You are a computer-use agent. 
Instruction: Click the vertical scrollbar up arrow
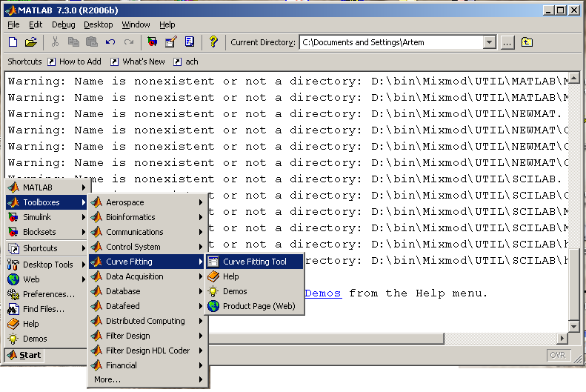tap(573, 78)
